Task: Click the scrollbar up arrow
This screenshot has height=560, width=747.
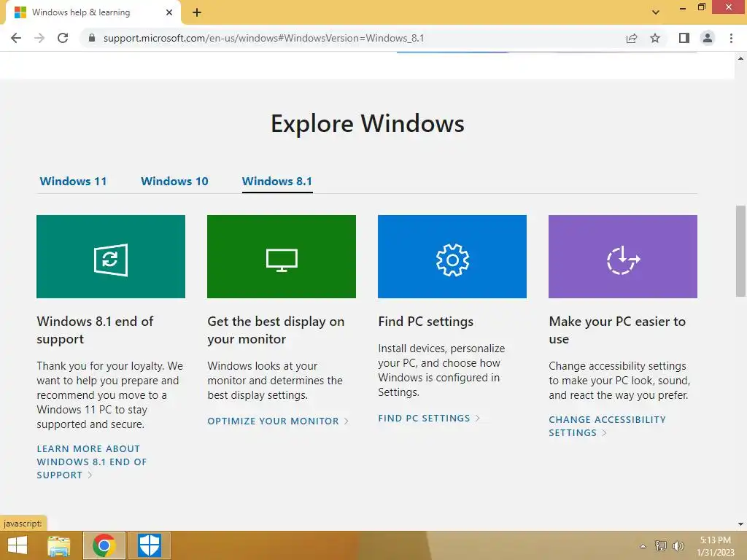Action: (740, 58)
